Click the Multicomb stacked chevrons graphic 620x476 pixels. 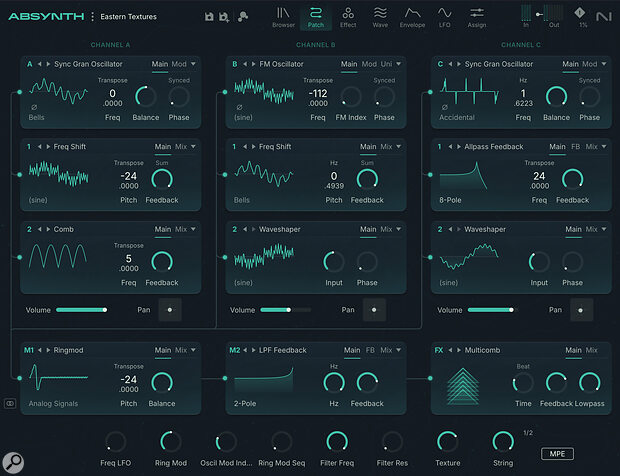point(463,386)
